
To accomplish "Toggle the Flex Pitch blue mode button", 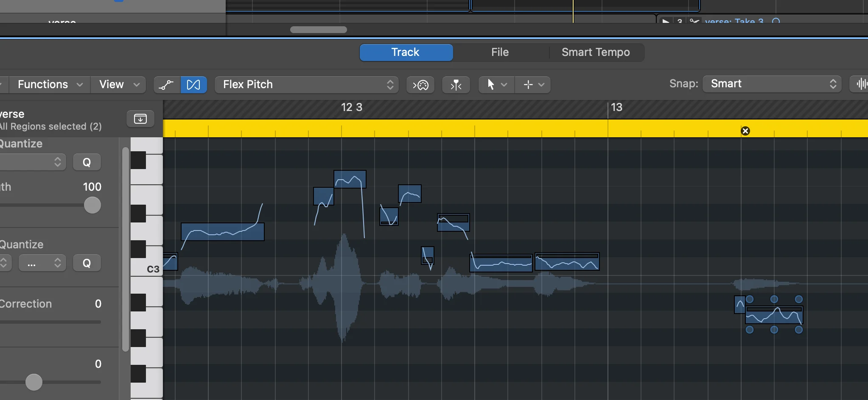I will coord(193,85).
